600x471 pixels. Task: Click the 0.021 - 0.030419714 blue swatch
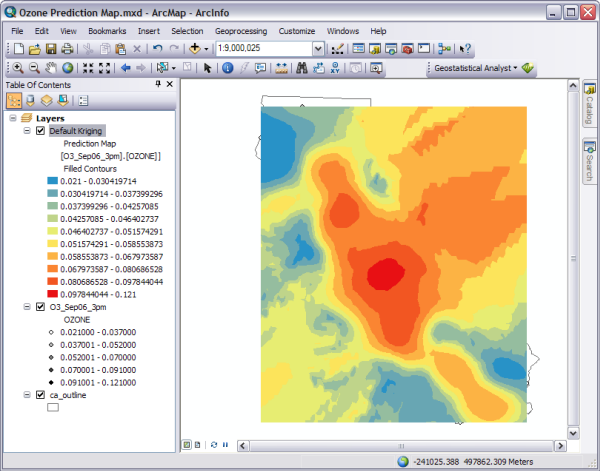coord(52,181)
